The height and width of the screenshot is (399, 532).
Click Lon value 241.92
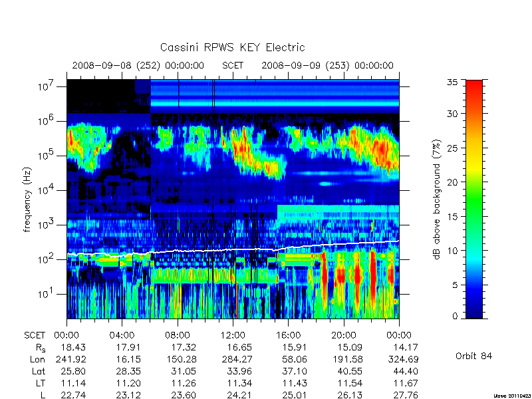pyautogui.click(x=70, y=359)
